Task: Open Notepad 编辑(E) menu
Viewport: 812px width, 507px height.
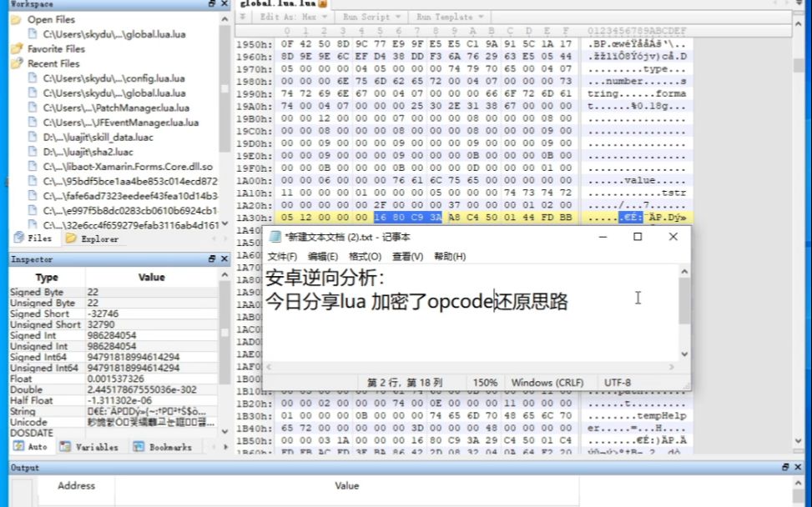Action: pyautogui.click(x=323, y=257)
